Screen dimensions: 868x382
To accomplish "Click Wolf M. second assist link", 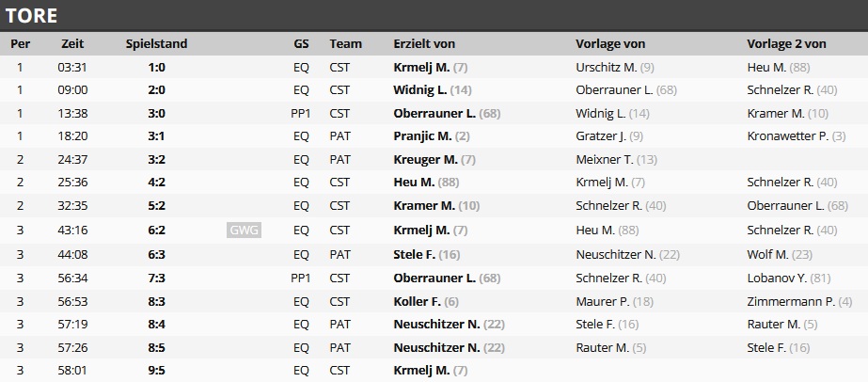I will pyautogui.click(x=767, y=254).
